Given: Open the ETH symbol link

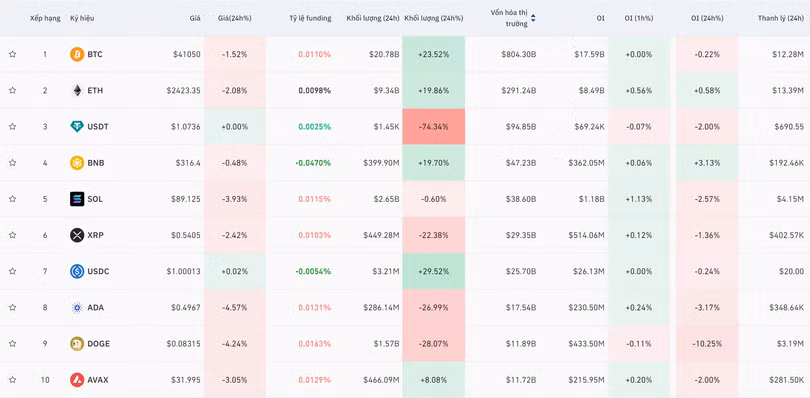Looking at the screenshot, I should pos(95,90).
